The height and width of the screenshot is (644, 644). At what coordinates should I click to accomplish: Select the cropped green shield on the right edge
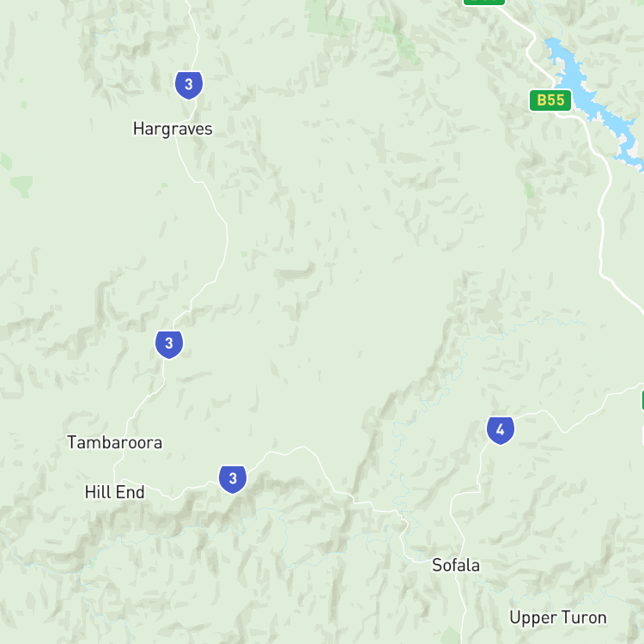pos(642,400)
